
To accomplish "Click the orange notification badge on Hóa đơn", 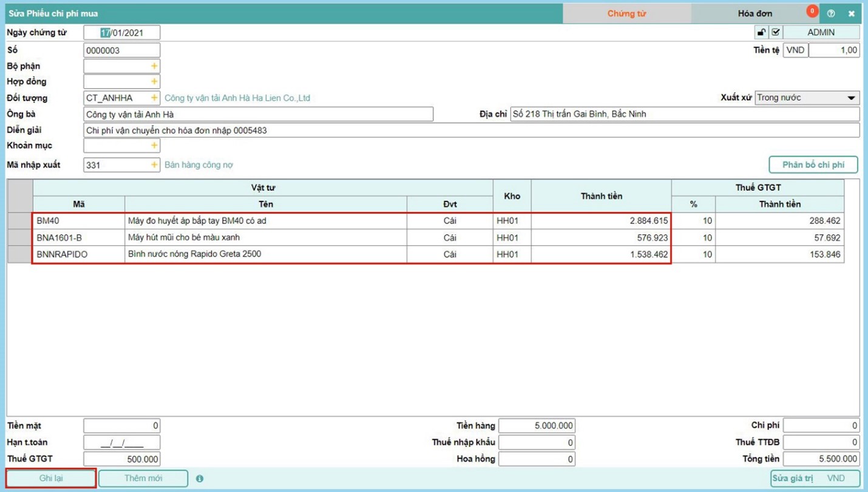I will pos(812,11).
